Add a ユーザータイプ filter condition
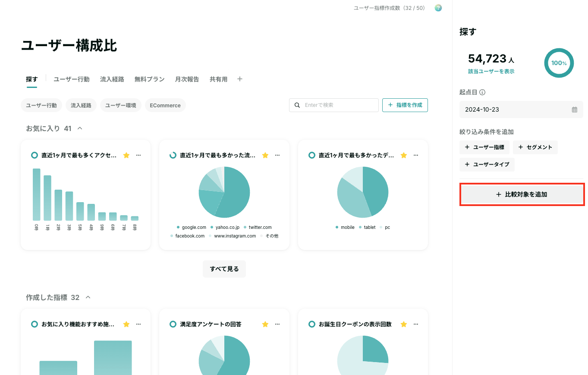The image size is (588, 375). 487,165
